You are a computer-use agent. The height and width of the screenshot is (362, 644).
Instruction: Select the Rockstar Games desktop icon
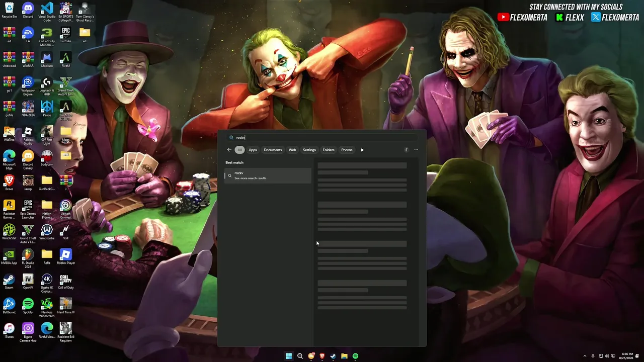point(9,209)
